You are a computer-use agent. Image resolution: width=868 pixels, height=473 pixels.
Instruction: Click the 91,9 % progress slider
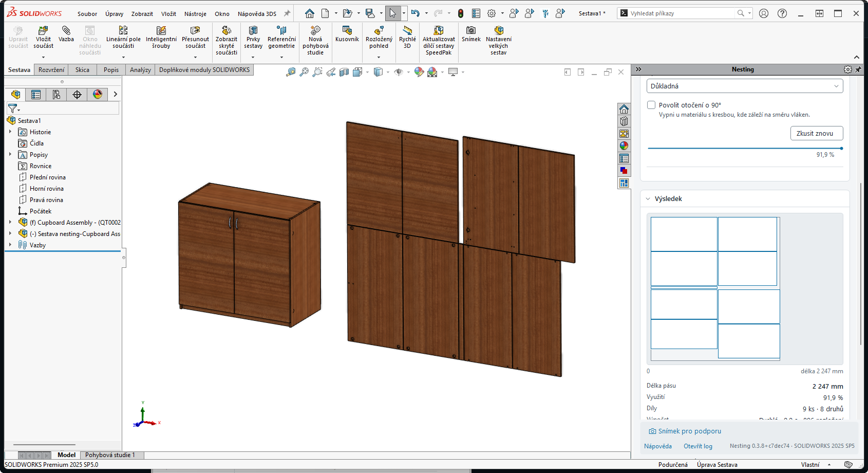(745, 148)
